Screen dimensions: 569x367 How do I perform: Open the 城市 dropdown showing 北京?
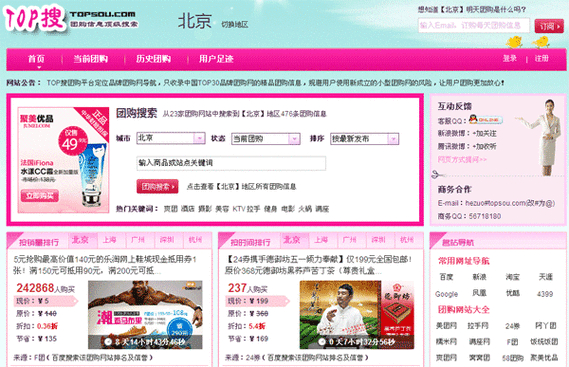coord(171,138)
